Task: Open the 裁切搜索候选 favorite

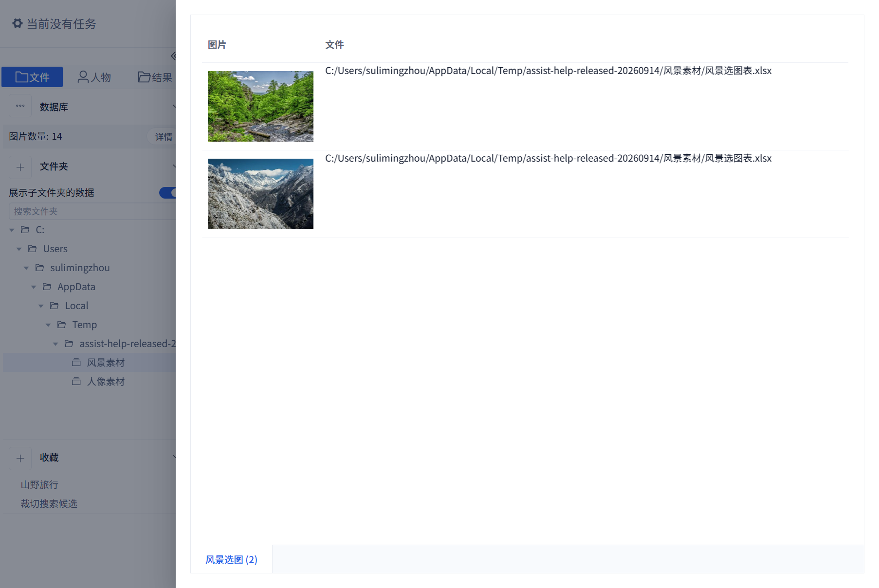Action: coord(49,504)
